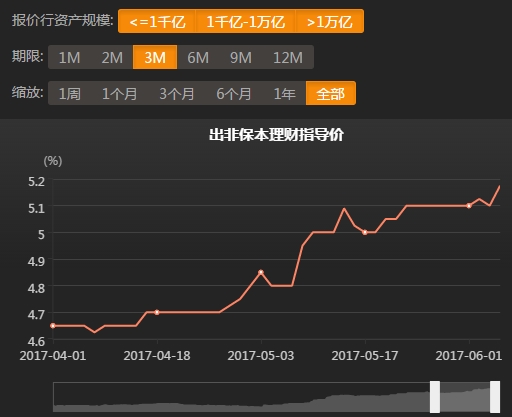Viewport: 512px width, 417px height.
Task: Choose the 6M term
Action: pos(198,57)
